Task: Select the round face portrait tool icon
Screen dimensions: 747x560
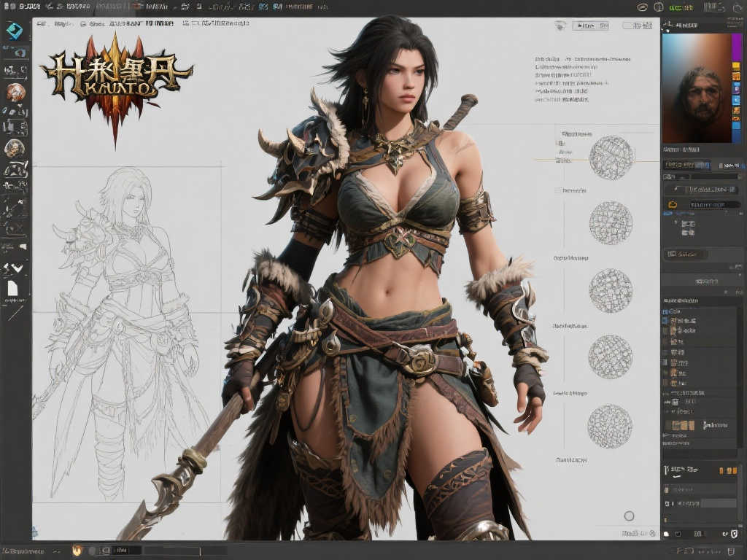Action: pyautogui.click(x=15, y=149)
